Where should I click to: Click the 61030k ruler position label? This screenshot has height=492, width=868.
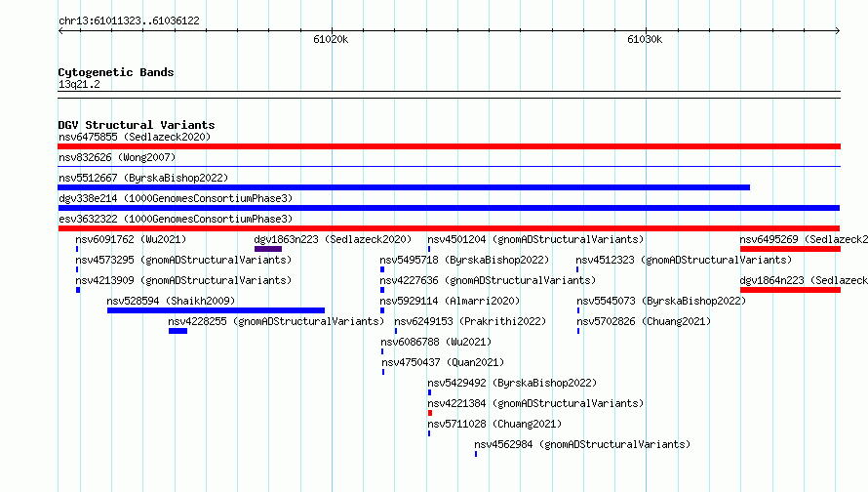click(645, 39)
